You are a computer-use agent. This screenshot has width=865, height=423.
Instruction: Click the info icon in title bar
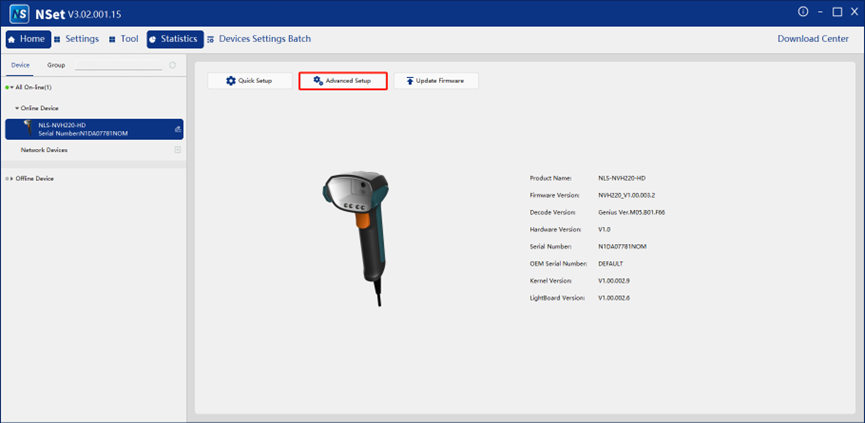click(x=803, y=12)
